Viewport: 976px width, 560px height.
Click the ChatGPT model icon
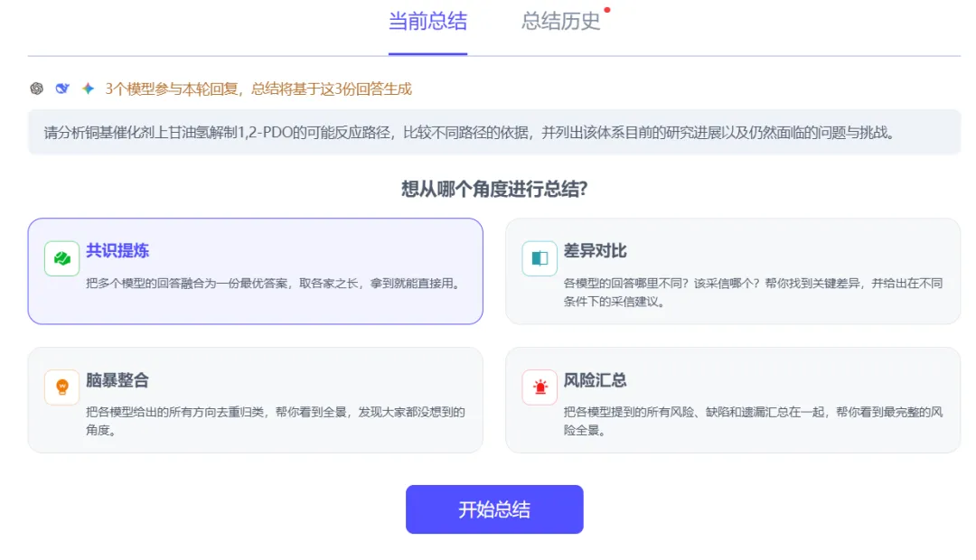(37, 89)
